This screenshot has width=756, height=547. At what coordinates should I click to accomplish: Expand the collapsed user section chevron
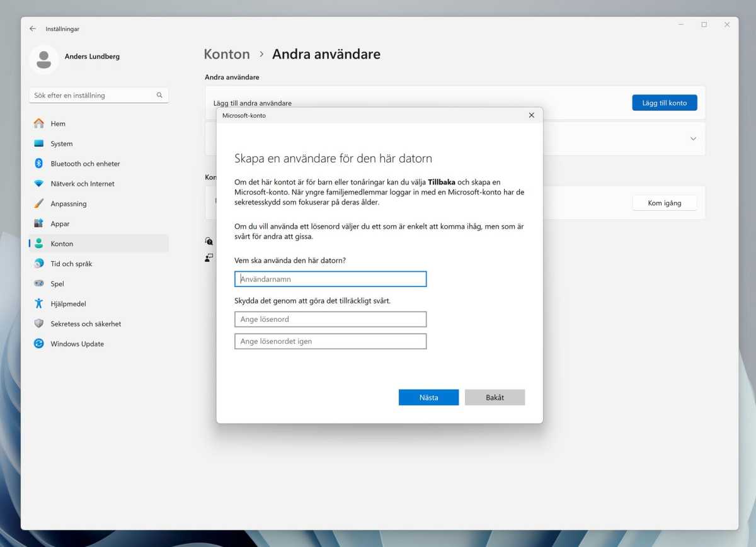point(693,138)
